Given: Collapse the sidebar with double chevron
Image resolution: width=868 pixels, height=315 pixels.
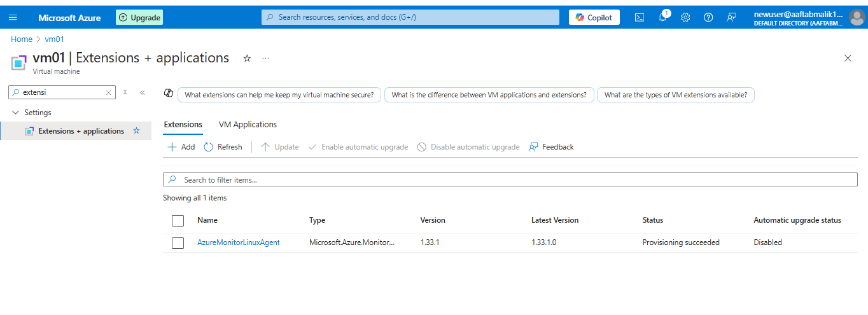Looking at the screenshot, I should tap(142, 92).
